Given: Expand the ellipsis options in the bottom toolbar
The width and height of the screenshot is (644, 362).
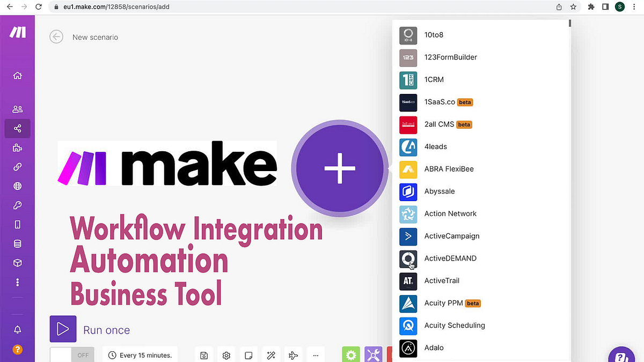Looking at the screenshot, I should click(x=316, y=354).
